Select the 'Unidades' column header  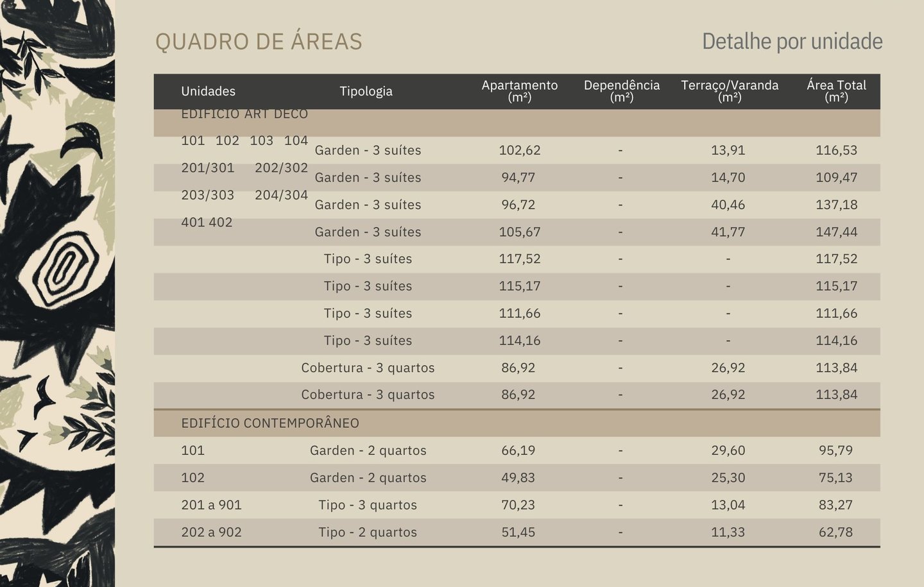click(208, 91)
